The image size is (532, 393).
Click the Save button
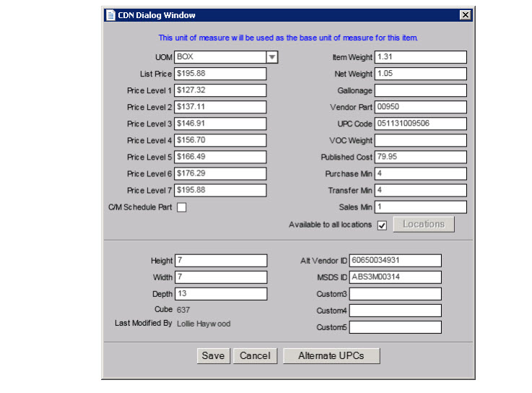tap(213, 355)
